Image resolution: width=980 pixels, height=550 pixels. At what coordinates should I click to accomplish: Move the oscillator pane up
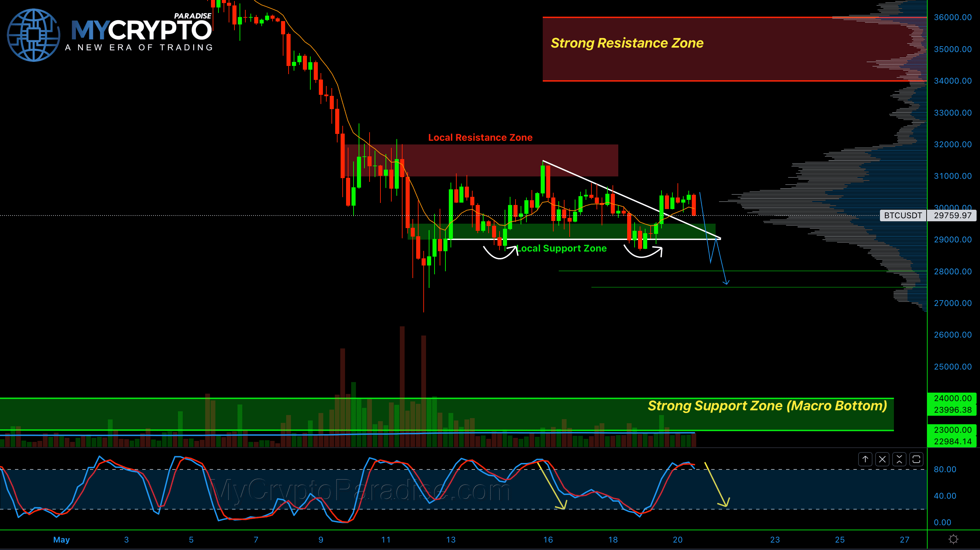click(x=865, y=459)
